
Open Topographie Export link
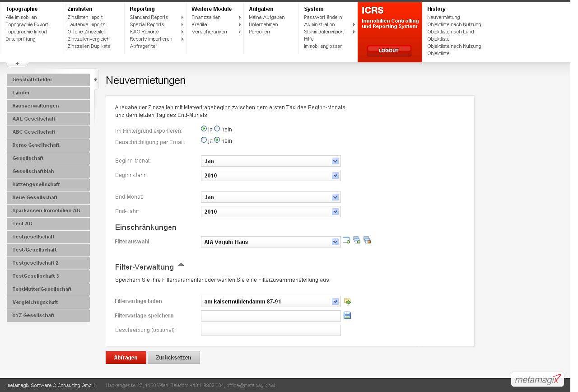tap(27, 24)
